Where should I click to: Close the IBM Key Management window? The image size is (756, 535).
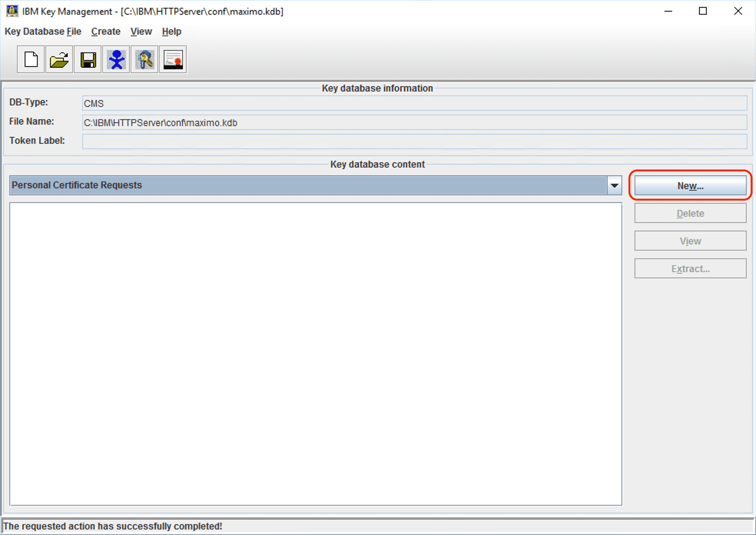pos(738,11)
